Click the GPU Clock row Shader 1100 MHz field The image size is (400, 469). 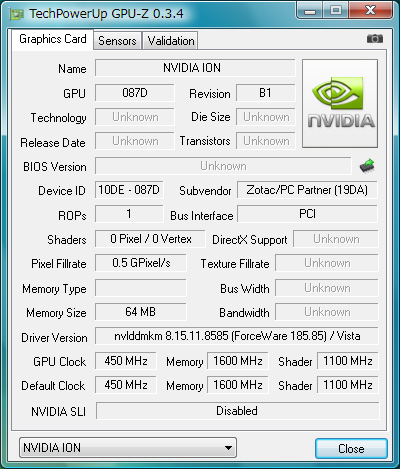click(348, 361)
